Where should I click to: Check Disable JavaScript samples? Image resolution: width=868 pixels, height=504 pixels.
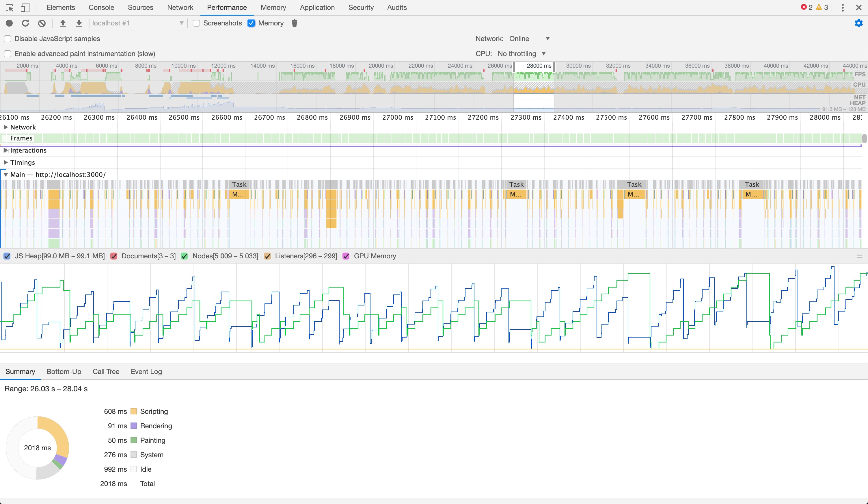[7, 39]
